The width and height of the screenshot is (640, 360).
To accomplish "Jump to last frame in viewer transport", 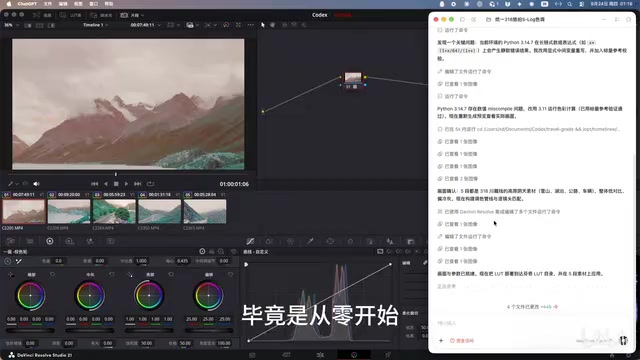I will click(138, 184).
